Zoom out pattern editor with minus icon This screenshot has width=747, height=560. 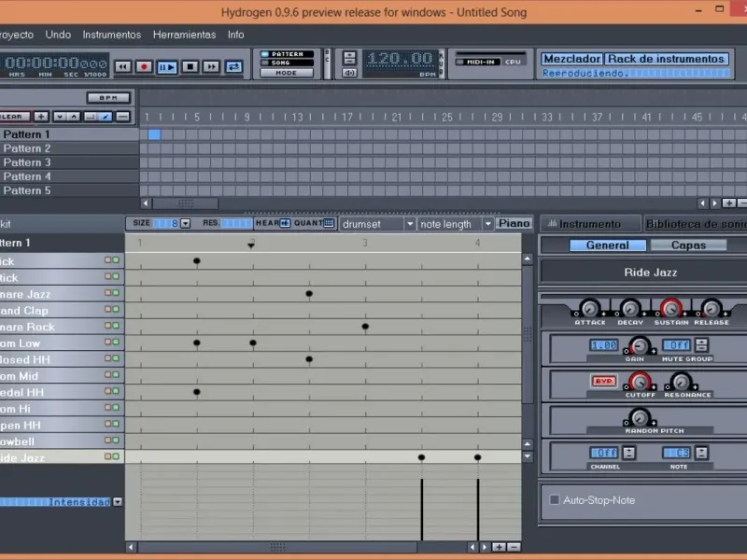(x=514, y=547)
